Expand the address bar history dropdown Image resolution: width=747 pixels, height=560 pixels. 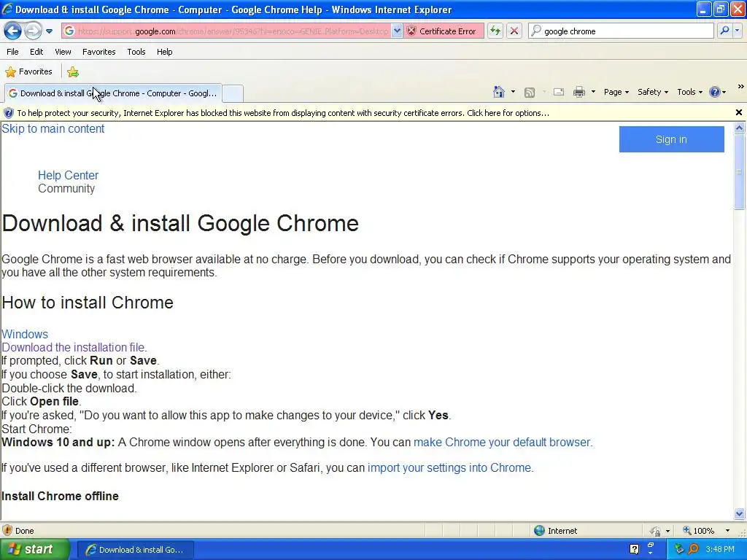click(x=397, y=31)
